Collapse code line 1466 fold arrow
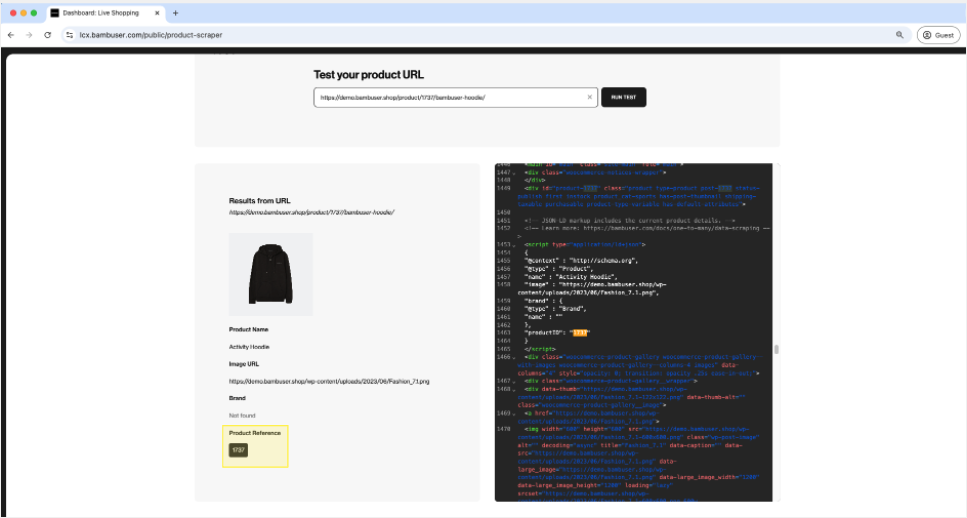This screenshot has width=967, height=518. [514, 357]
